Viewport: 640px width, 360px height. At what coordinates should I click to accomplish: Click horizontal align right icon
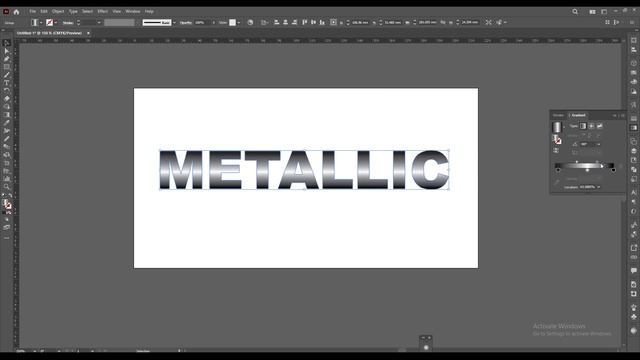pyautogui.click(x=294, y=22)
